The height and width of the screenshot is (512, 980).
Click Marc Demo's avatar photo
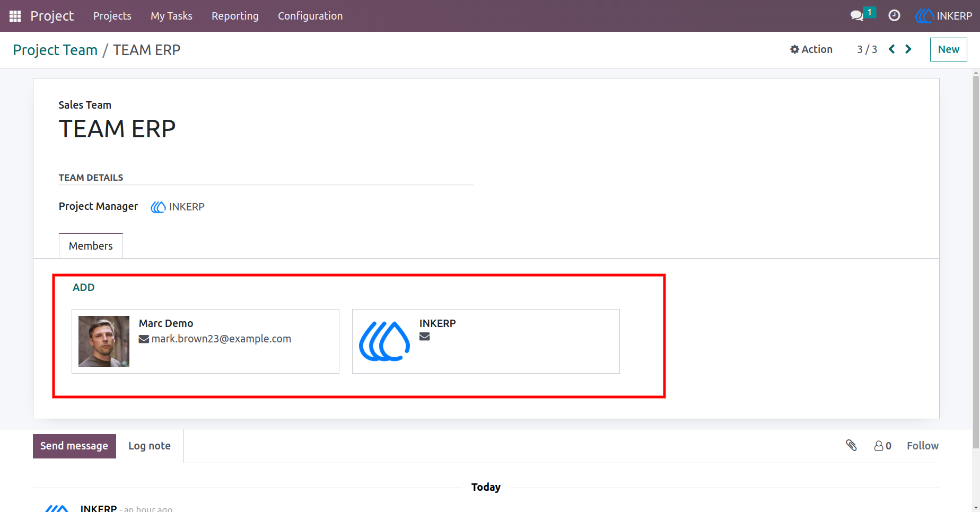click(x=104, y=341)
